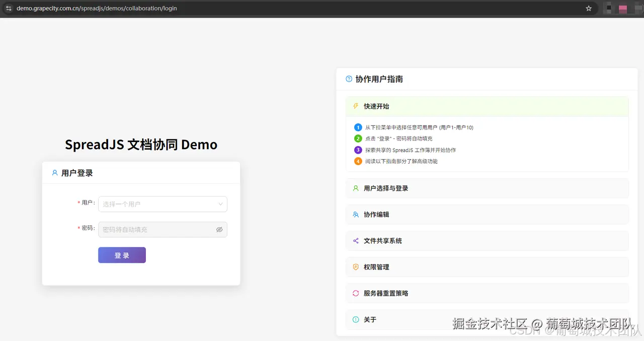Expand the 权限管理 guide section
Image resolution: width=644 pixels, height=341 pixels.
[486, 266]
